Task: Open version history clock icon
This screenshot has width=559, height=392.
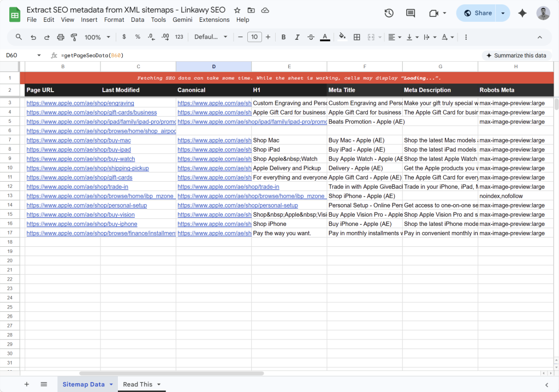Action: coord(389,13)
